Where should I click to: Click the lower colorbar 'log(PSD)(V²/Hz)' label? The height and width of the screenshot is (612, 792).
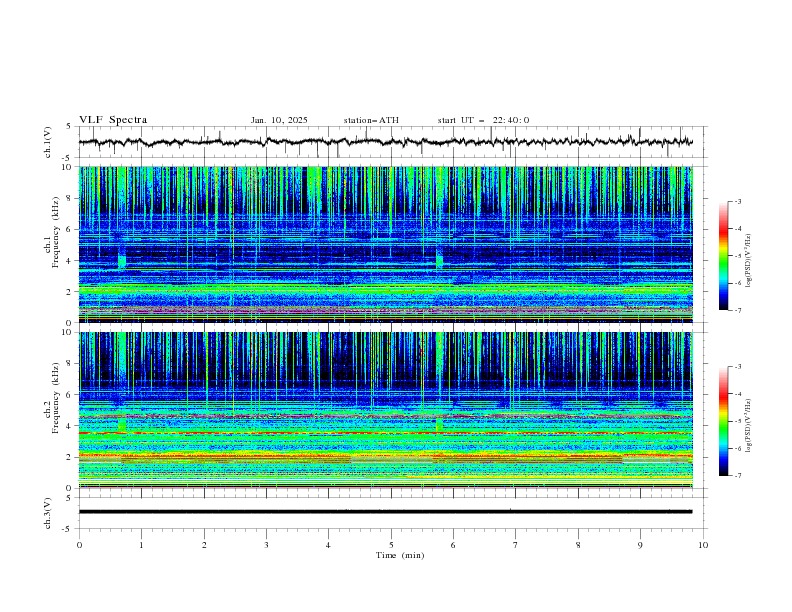pyautogui.click(x=749, y=426)
